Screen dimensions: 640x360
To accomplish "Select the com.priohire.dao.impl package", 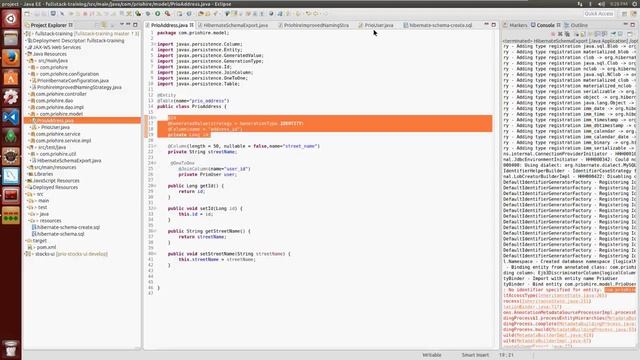I will pyautogui.click(x=59, y=107).
